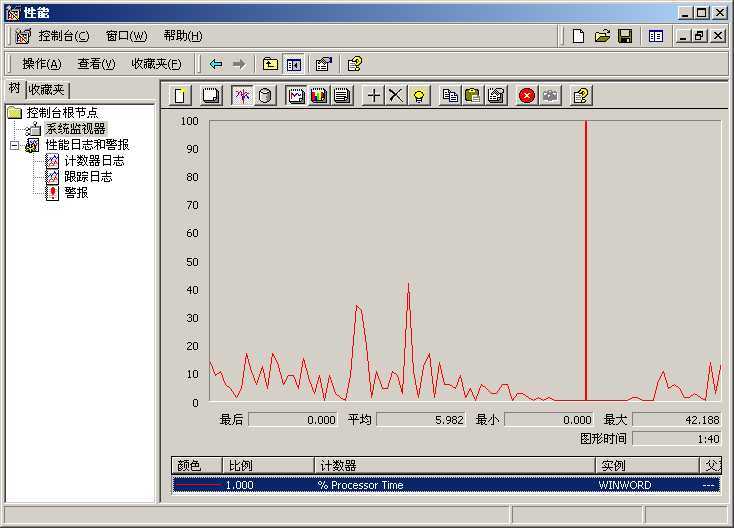734x528 pixels.
Task: Select the 计数器日志 tree item
Action: (x=94, y=161)
